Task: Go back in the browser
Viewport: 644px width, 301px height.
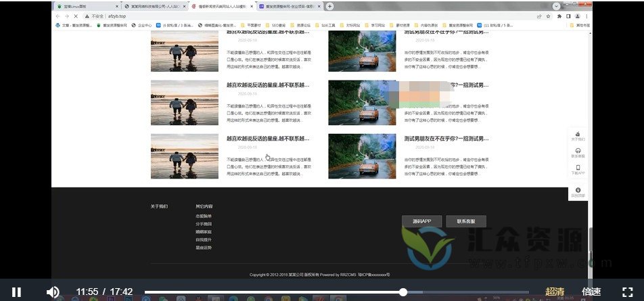Action: pyautogui.click(x=57, y=16)
